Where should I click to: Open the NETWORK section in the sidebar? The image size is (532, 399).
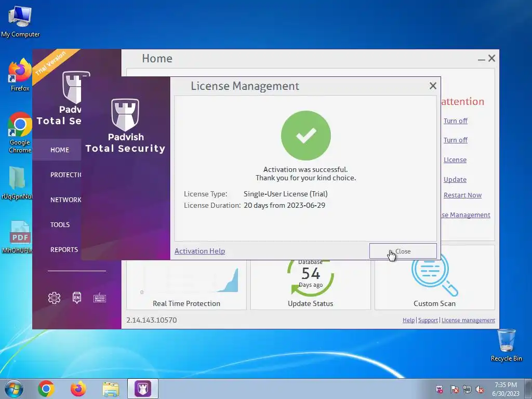[x=65, y=200]
